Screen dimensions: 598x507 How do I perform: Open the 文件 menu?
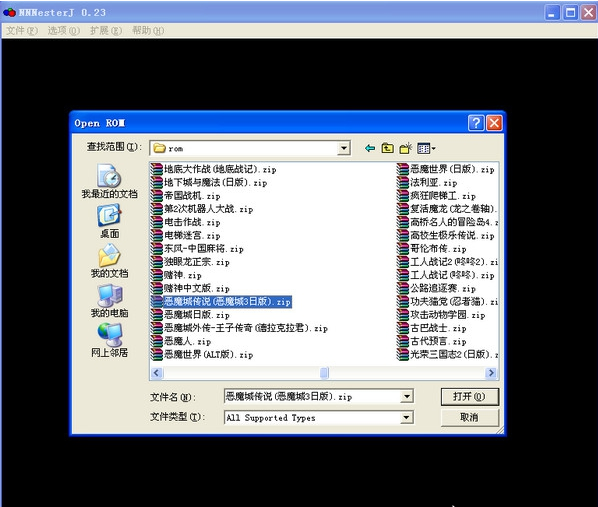click(22, 31)
